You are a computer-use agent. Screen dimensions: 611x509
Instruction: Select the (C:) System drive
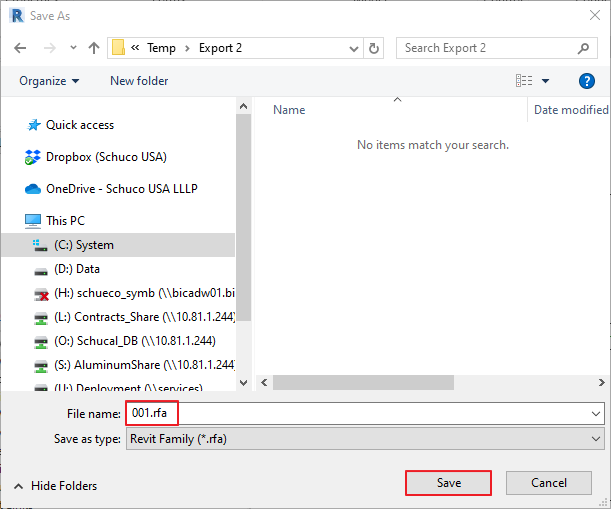84,245
